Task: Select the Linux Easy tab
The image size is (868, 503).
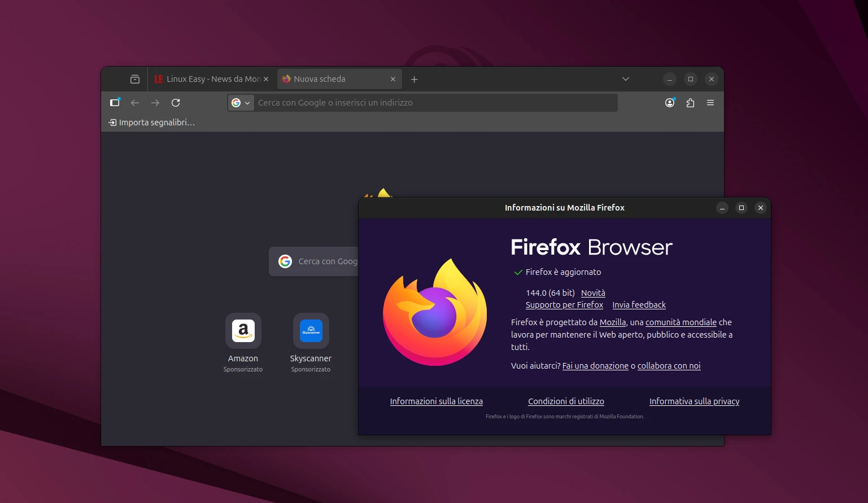Action: pos(209,79)
